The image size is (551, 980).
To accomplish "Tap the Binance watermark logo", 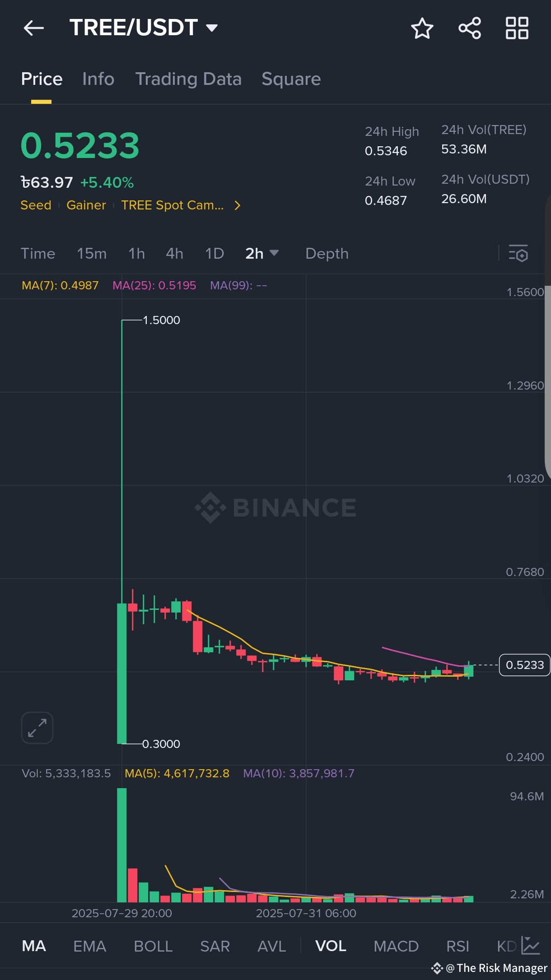I will 275,507.
